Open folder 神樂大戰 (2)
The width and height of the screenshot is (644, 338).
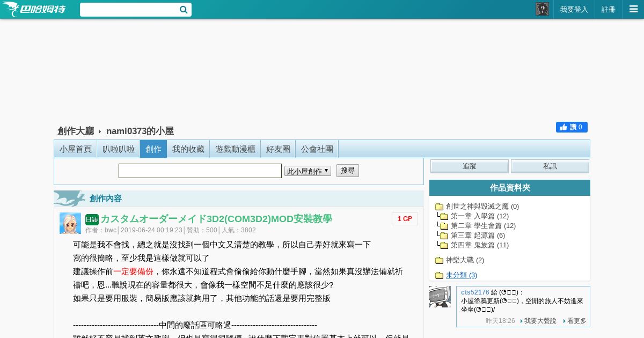coord(465,260)
